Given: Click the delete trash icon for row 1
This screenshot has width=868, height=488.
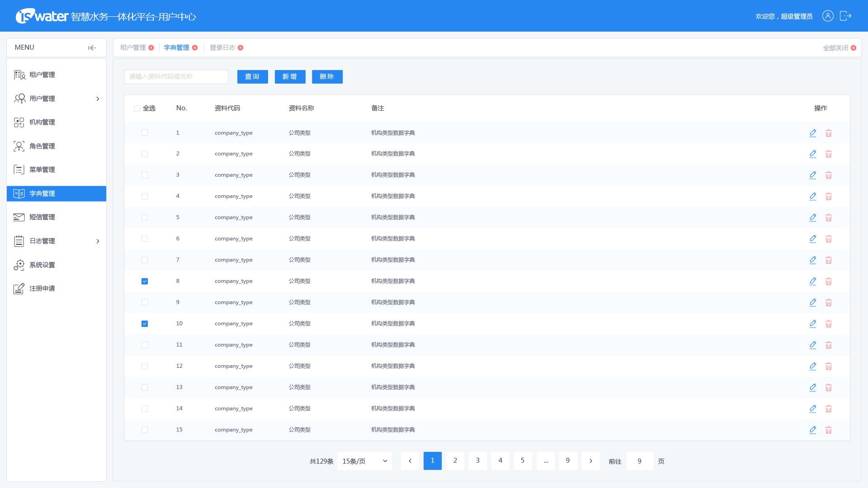Looking at the screenshot, I should click(829, 133).
